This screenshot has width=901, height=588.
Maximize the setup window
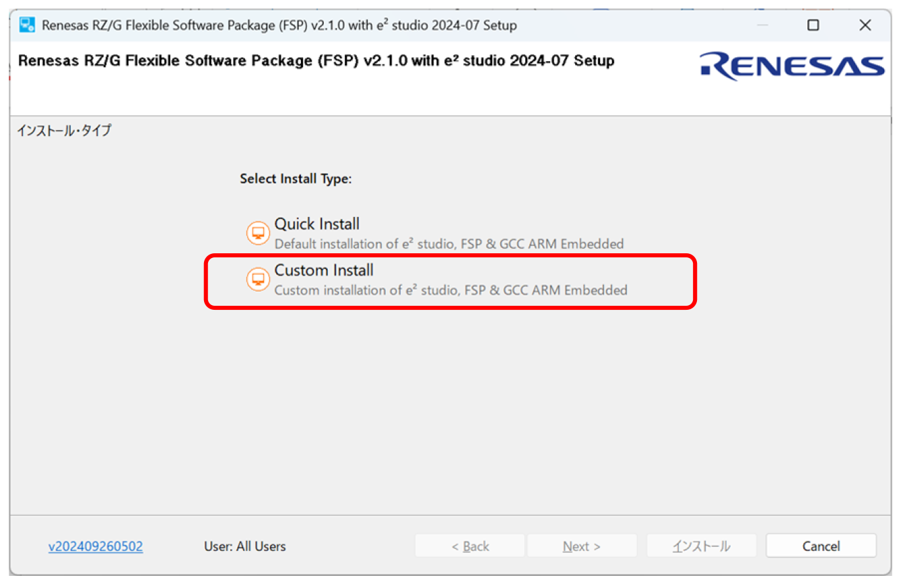coord(813,26)
